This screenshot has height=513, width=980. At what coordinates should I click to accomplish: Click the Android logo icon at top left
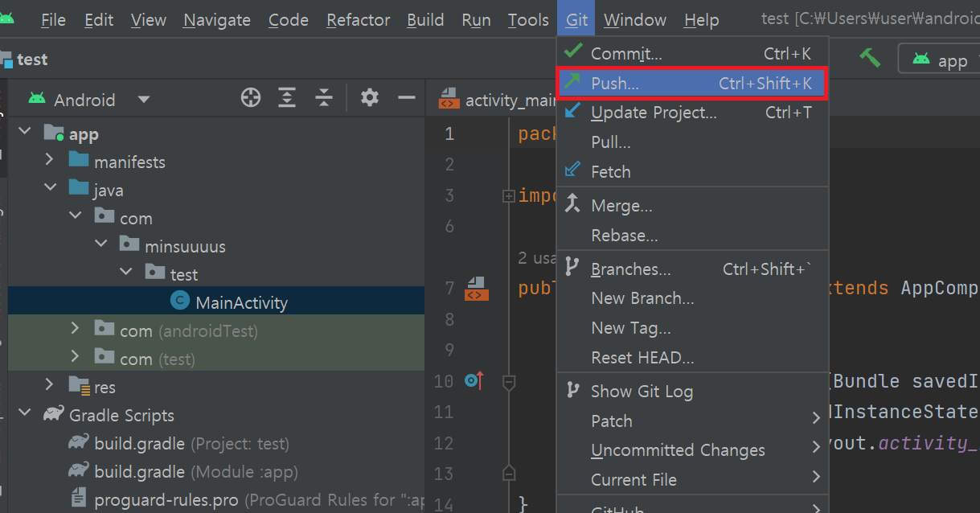click(x=6, y=18)
